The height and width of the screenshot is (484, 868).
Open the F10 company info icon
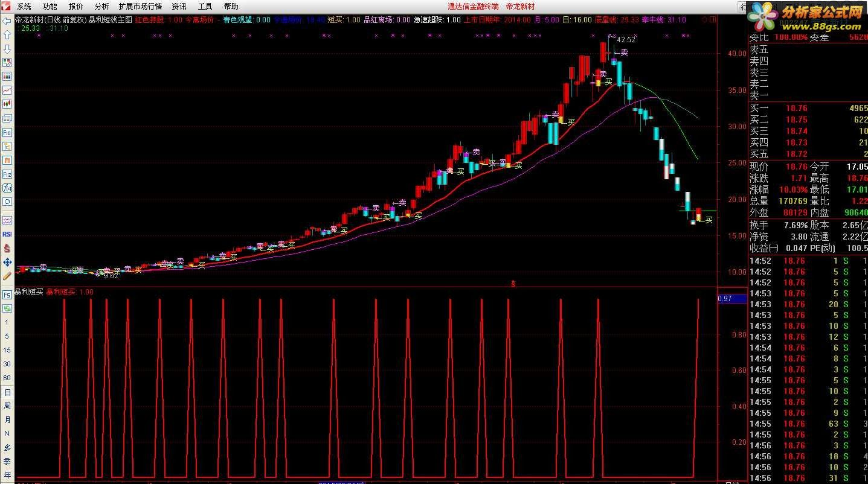pos(7,132)
